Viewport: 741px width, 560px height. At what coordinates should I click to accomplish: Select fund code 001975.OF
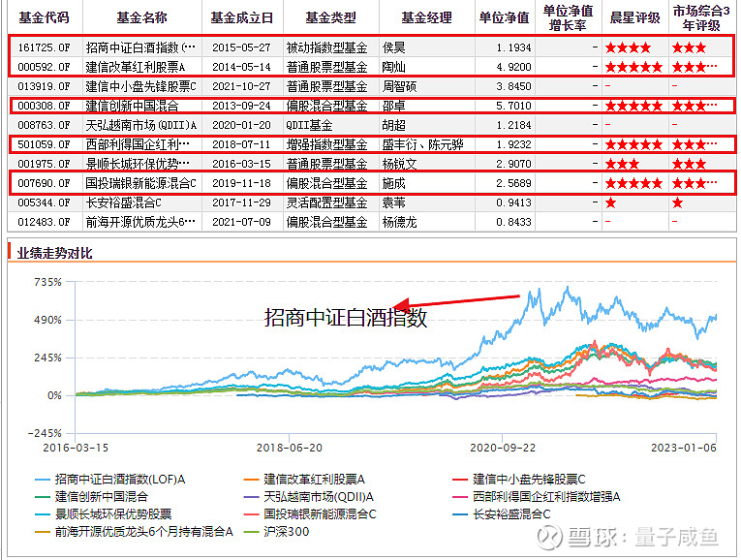44,164
